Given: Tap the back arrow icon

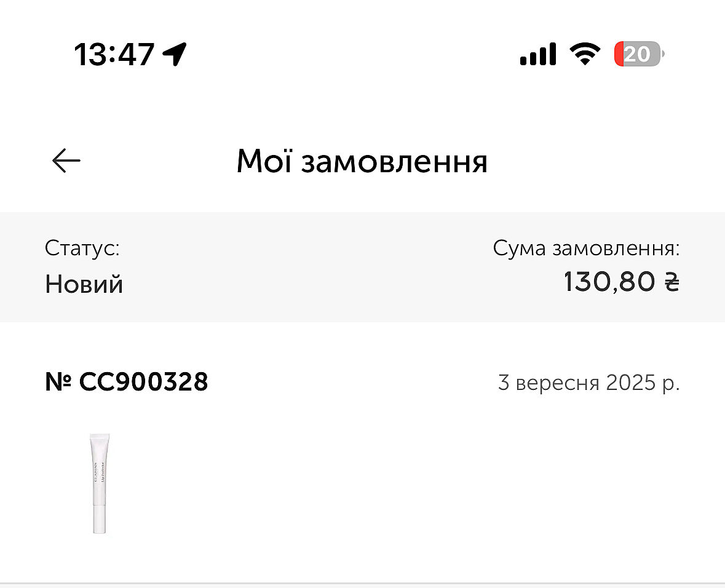Looking at the screenshot, I should pos(66,161).
